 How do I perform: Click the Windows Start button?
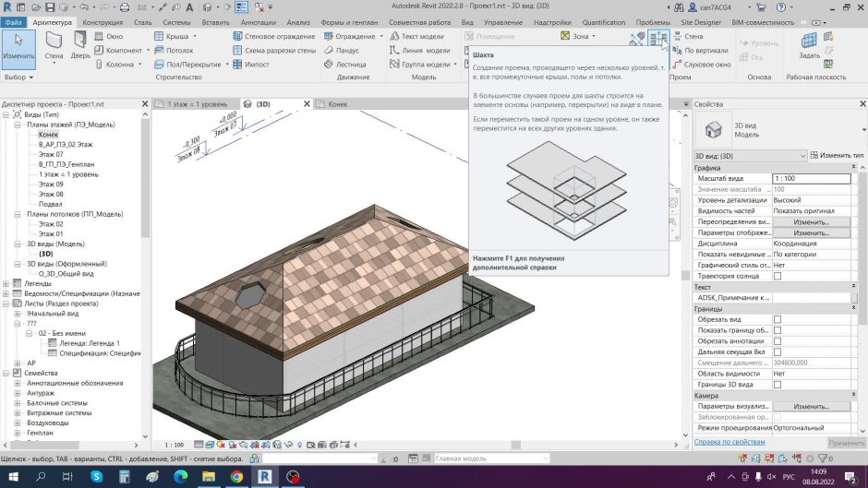13,476
